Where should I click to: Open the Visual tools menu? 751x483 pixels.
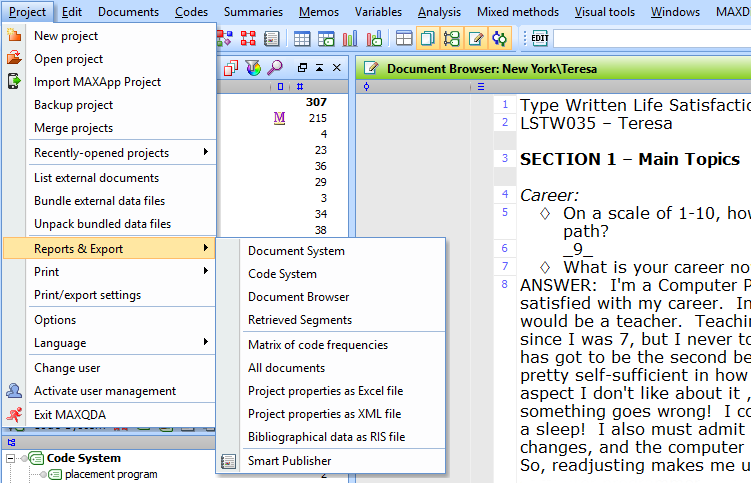[605, 12]
